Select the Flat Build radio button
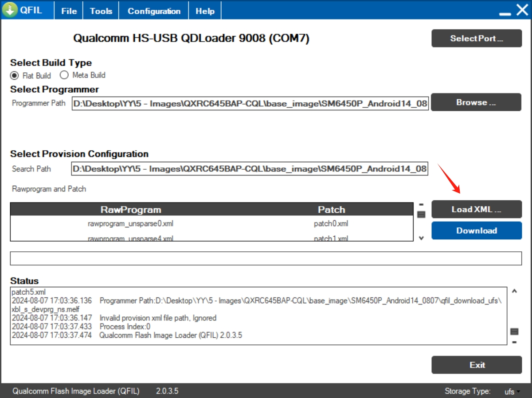This screenshot has width=532, height=398. [x=15, y=75]
